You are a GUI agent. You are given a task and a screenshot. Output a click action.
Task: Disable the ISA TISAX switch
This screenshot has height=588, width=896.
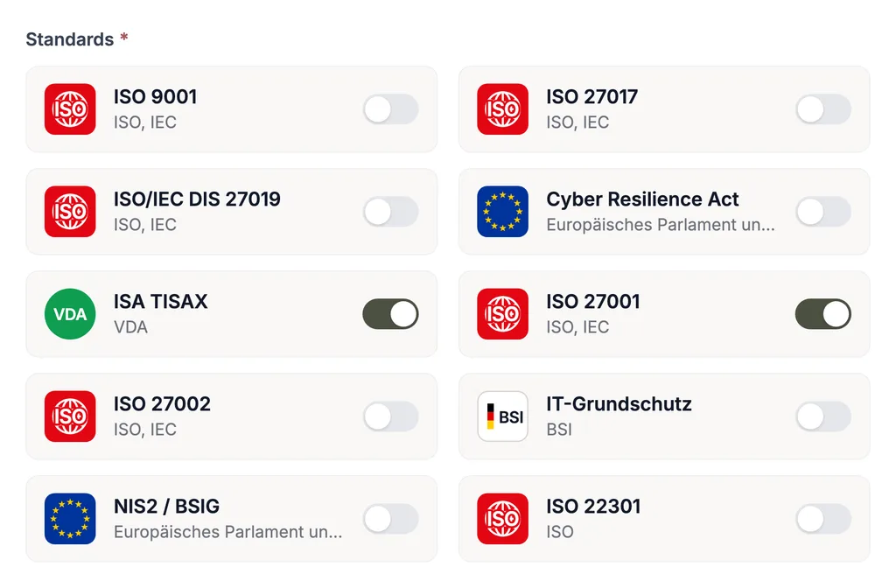pyautogui.click(x=391, y=314)
